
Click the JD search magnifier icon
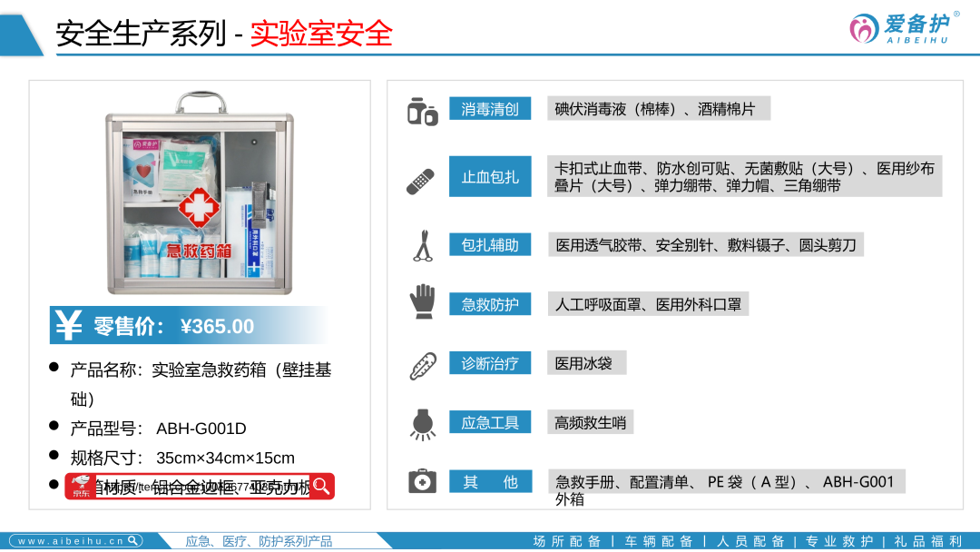(x=321, y=487)
